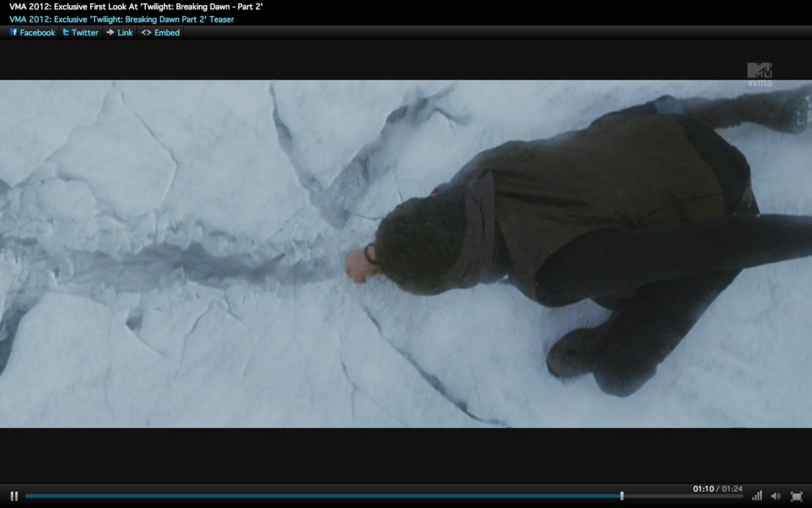Share via the Twitter text label
Screen dimensions: 812x508
pos(85,33)
